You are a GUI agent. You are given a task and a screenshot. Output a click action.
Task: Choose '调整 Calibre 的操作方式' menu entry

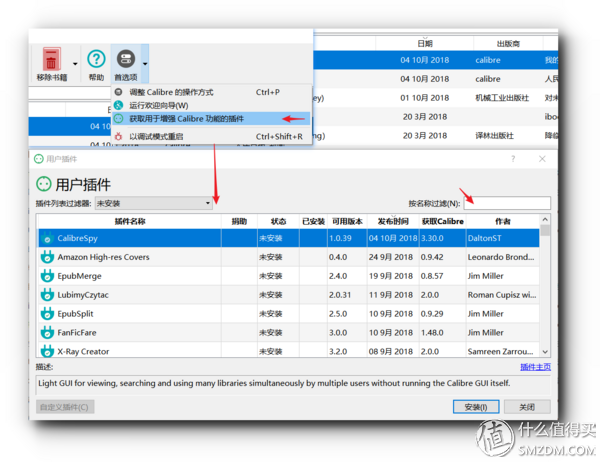(212, 92)
